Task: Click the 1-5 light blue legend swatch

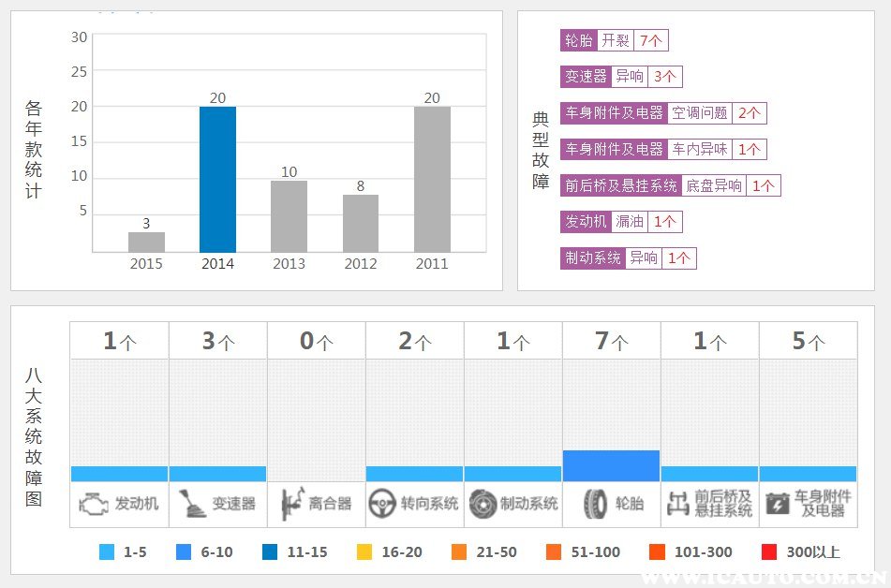Action: 107,551
